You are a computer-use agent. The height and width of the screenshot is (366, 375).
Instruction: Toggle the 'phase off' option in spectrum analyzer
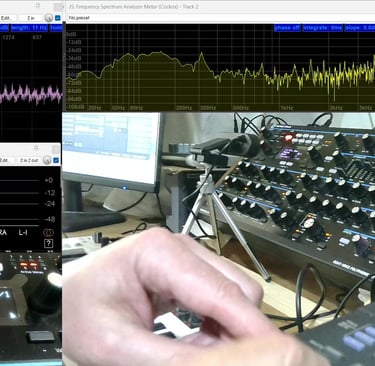point(287,28)
